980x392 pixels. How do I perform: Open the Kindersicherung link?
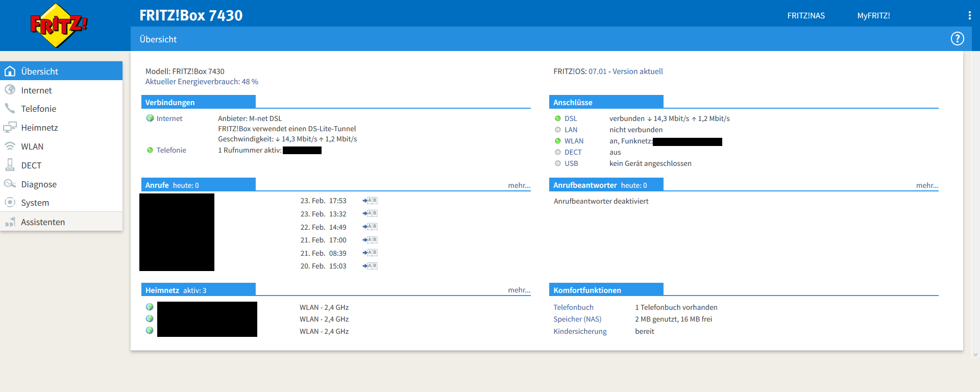(x=580, y=331)
